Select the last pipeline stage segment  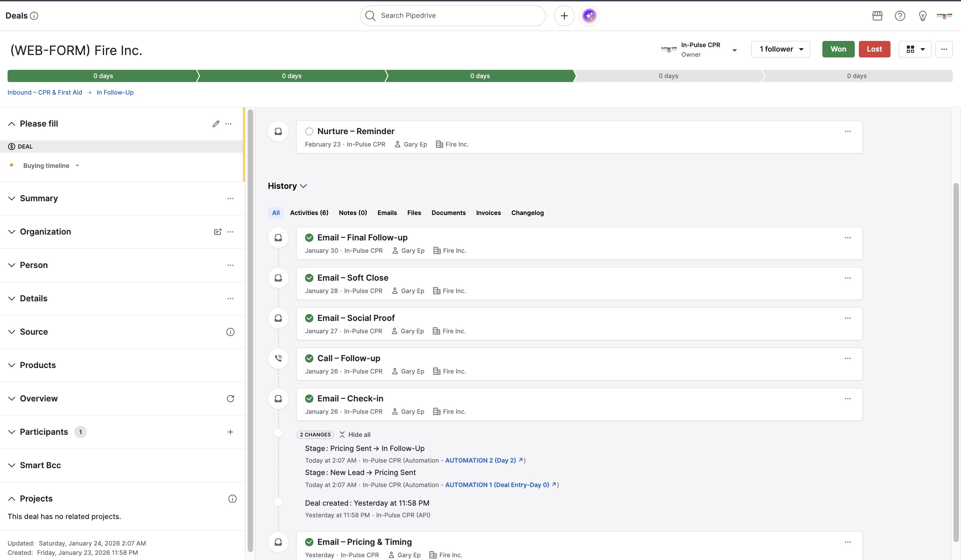(857, 76)
